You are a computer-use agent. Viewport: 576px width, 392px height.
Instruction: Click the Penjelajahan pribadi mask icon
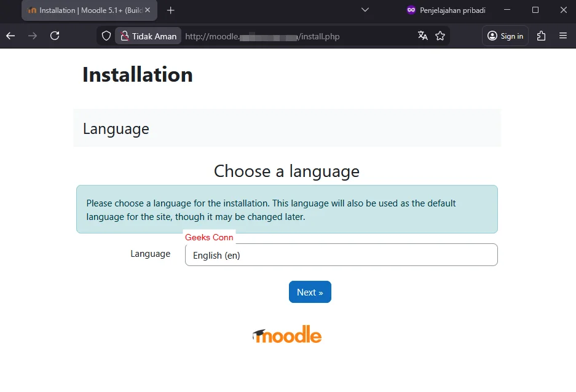(x=411, y=10)
